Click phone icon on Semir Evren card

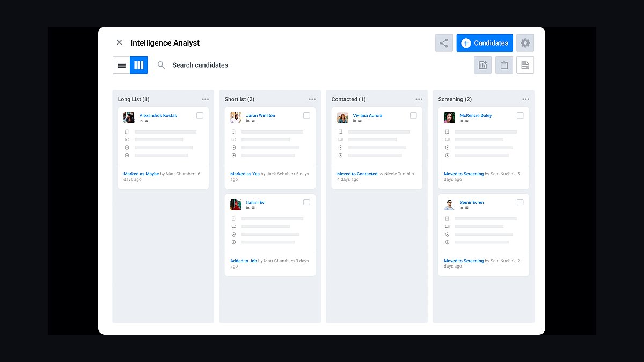click(x=447, y=219)
